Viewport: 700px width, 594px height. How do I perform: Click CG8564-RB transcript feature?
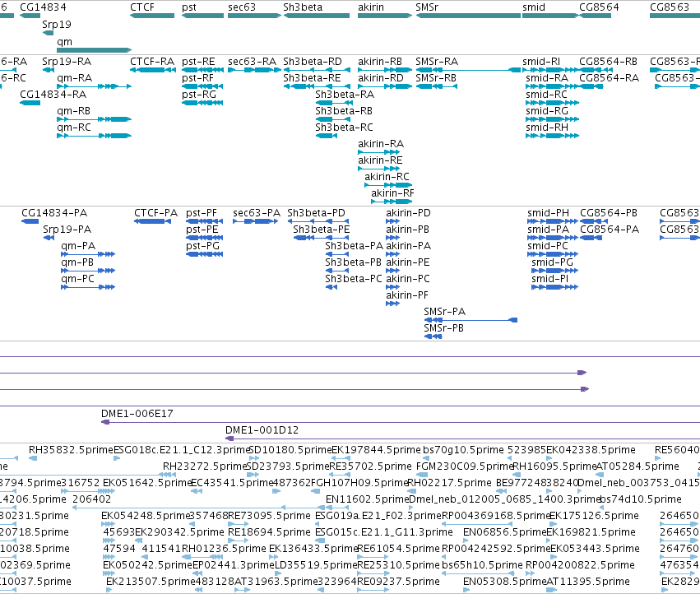point(596,70)
